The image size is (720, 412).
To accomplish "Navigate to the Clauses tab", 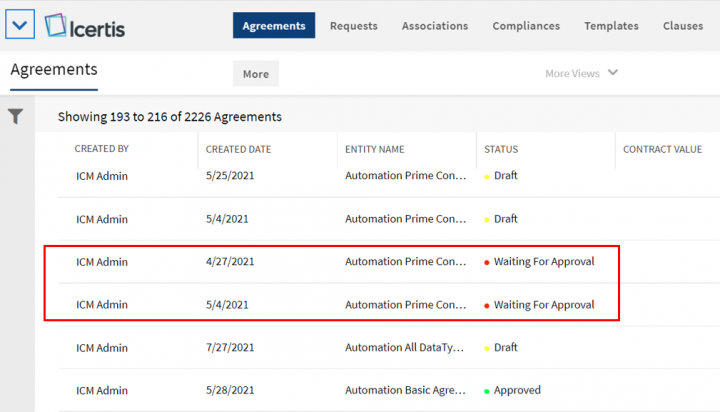I will (682, 26).
